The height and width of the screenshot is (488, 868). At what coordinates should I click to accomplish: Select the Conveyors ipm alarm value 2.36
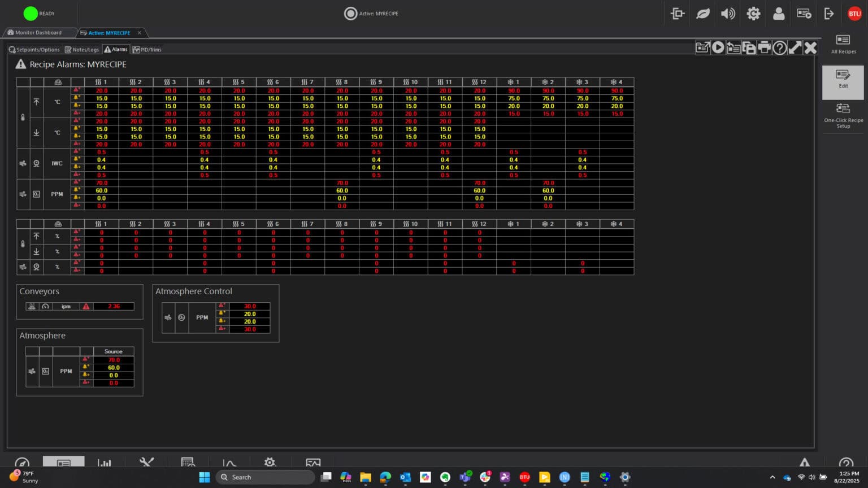[114, 307]
